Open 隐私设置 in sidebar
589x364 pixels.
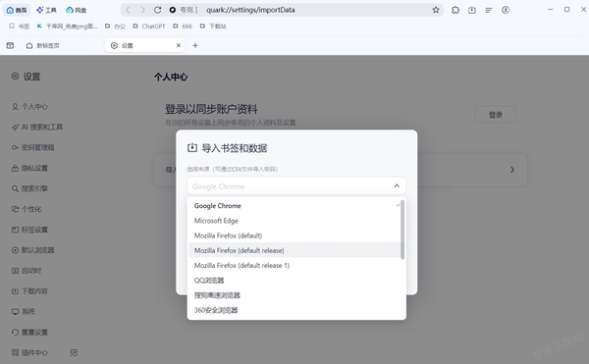click(x=30, y=168)
